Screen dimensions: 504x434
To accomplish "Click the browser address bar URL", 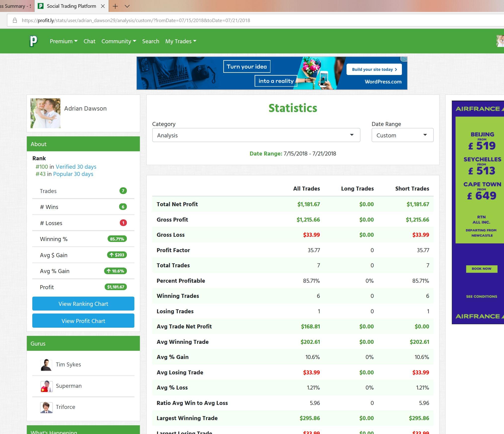I will [136, 20].
